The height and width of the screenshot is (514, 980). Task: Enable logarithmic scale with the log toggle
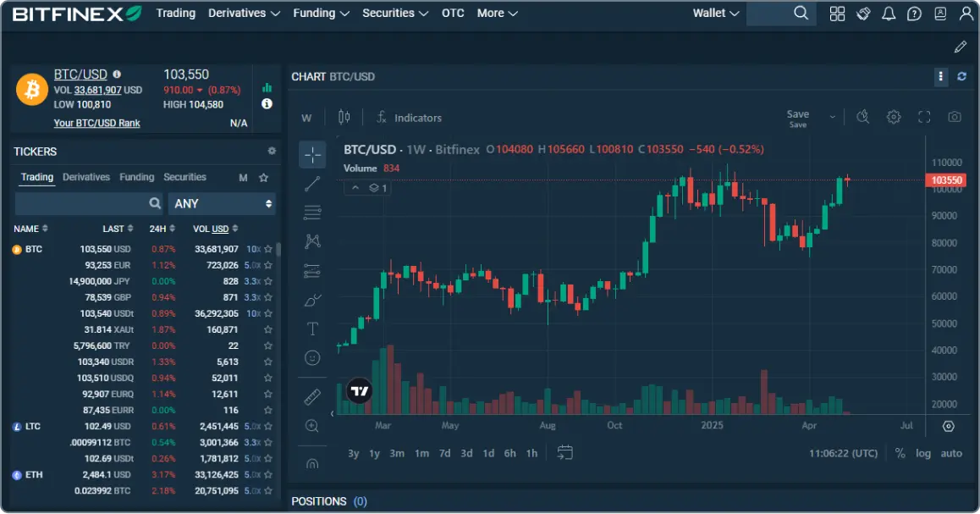(x=923, y=453)
